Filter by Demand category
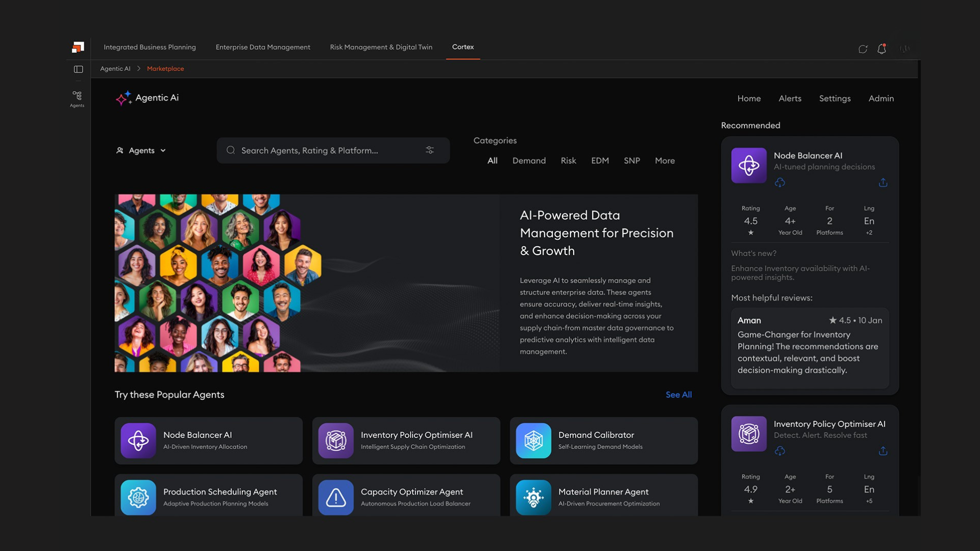 (529, 161)
